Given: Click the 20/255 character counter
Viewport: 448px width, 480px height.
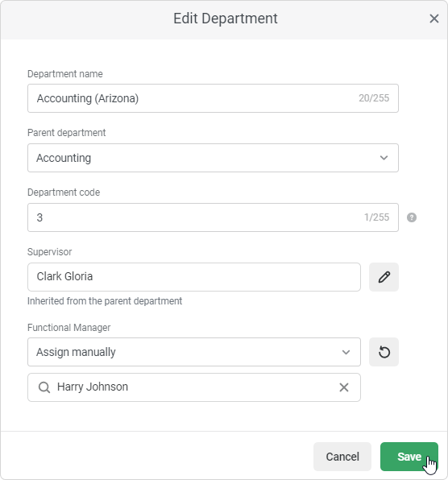Looking at the screenshot, I should coord(374,98).
